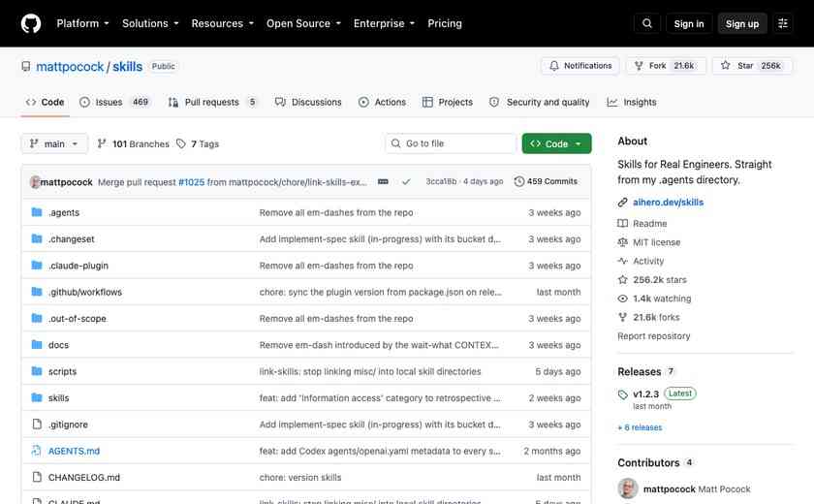This screenshot has height=504, width=814.
Task: Open the v1.2.3 release link
Action: 645,394
